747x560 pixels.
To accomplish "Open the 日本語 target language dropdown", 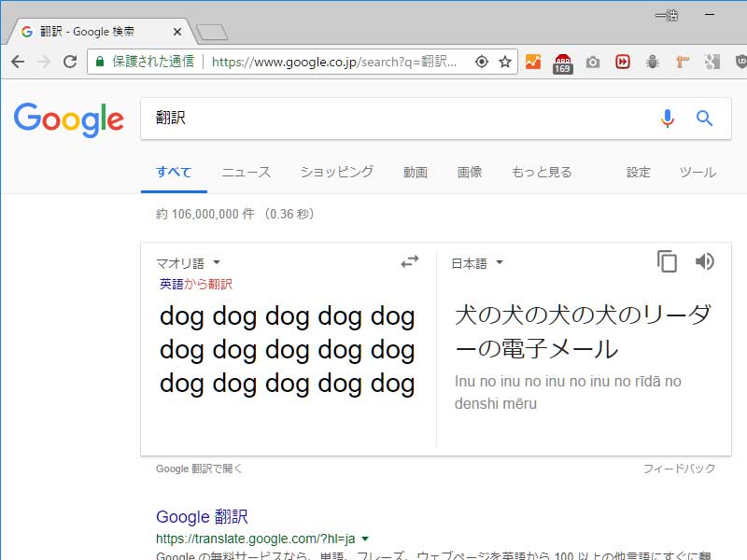I will coord(477,263).
